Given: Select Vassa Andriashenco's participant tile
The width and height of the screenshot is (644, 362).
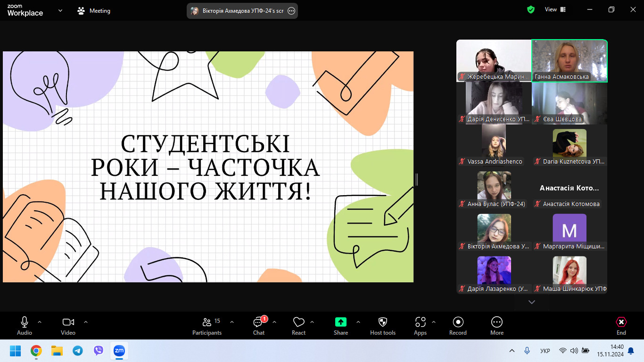Looking at the screenshot, I should tap(494, 146).
